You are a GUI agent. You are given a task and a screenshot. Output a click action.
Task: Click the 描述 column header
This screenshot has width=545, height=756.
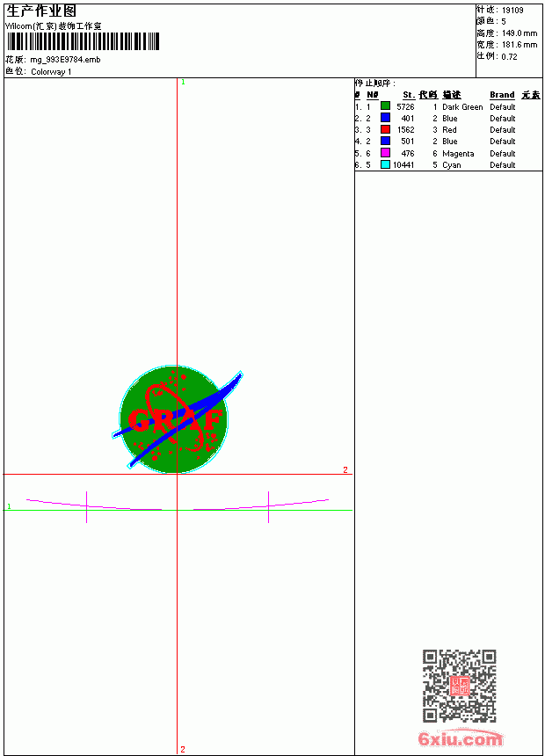452,95
